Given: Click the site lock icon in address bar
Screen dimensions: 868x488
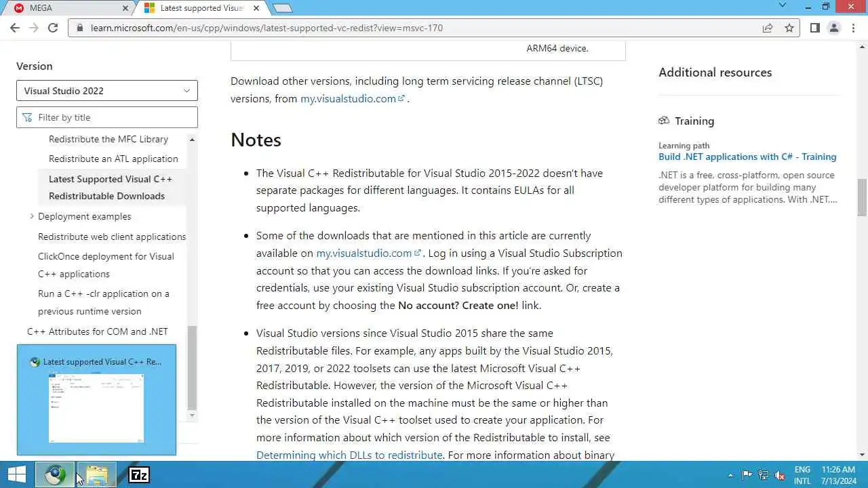Looking at the screenshot, I should (80, 28).
